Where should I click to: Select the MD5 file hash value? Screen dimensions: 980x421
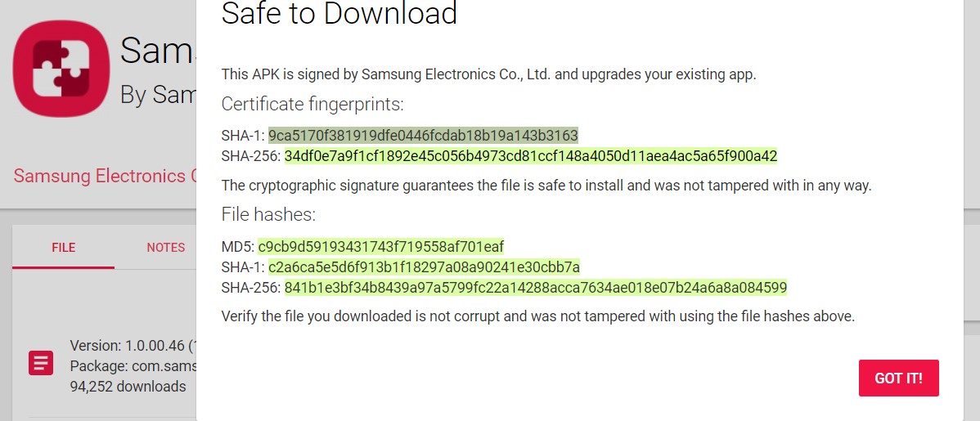pyautogui.click(x=380, y=247)
